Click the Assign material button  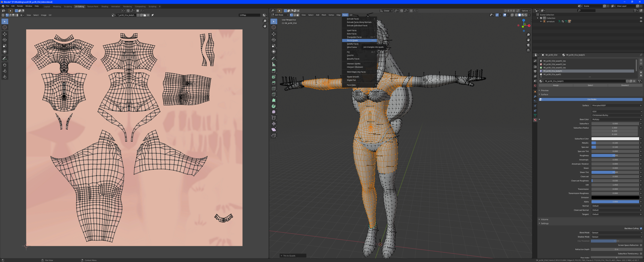coord(556,85)
